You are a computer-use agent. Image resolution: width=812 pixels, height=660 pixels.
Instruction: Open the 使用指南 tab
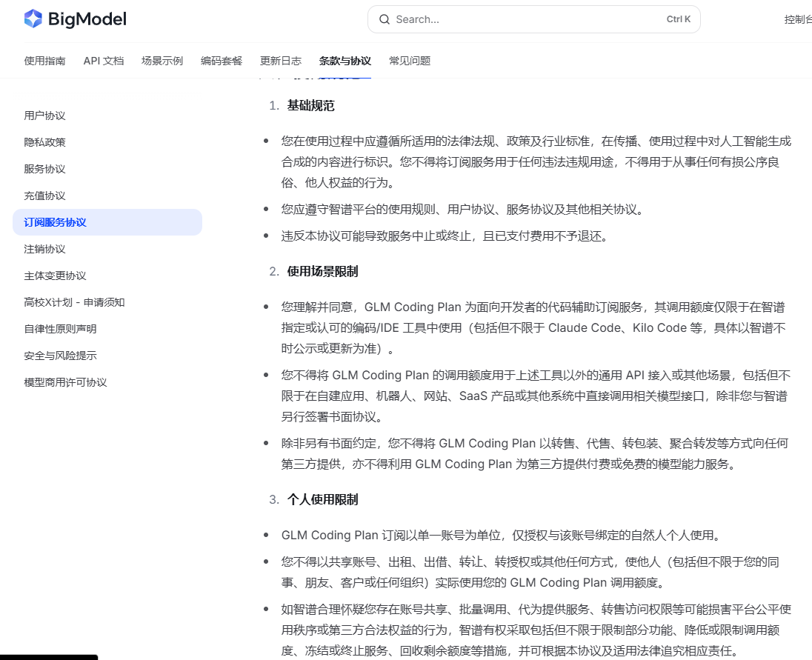44,61
